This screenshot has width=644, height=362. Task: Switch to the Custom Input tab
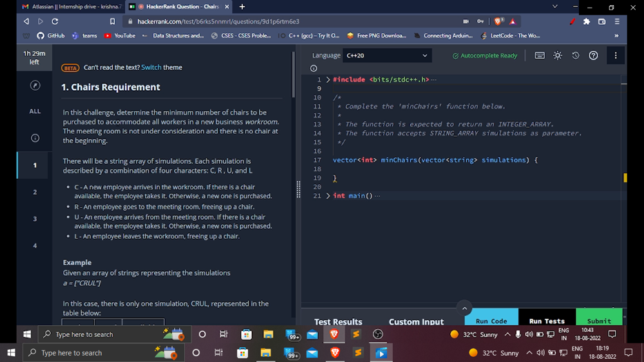416,321
